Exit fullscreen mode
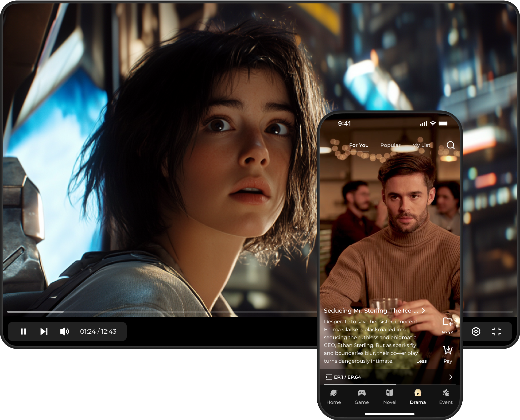The height and width of the screenshot is (420, 520). point(496,331)
